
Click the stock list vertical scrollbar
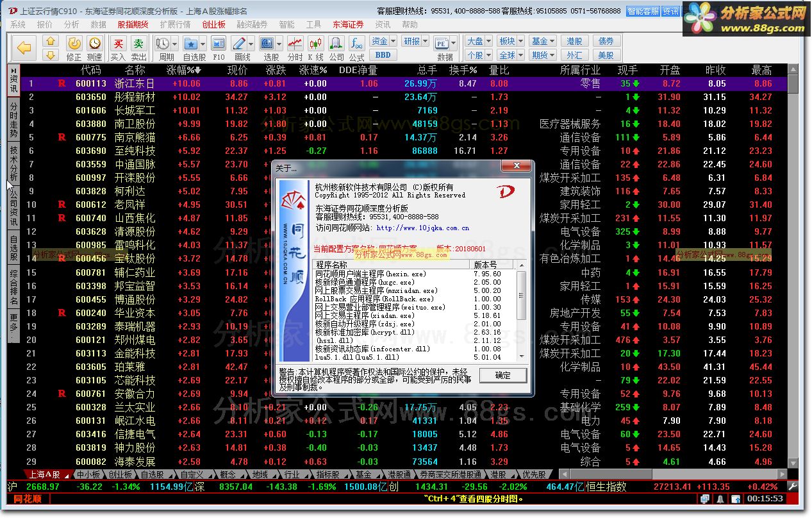793,267
